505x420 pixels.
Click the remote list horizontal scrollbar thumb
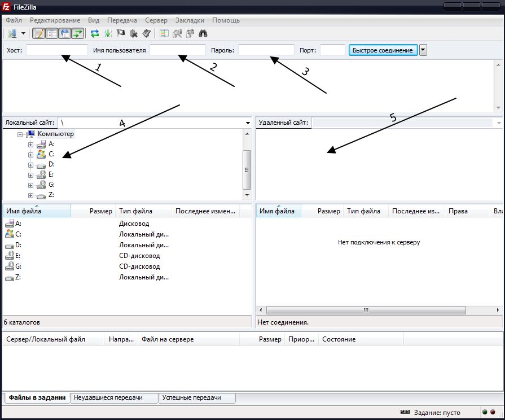tap(366, 310)
